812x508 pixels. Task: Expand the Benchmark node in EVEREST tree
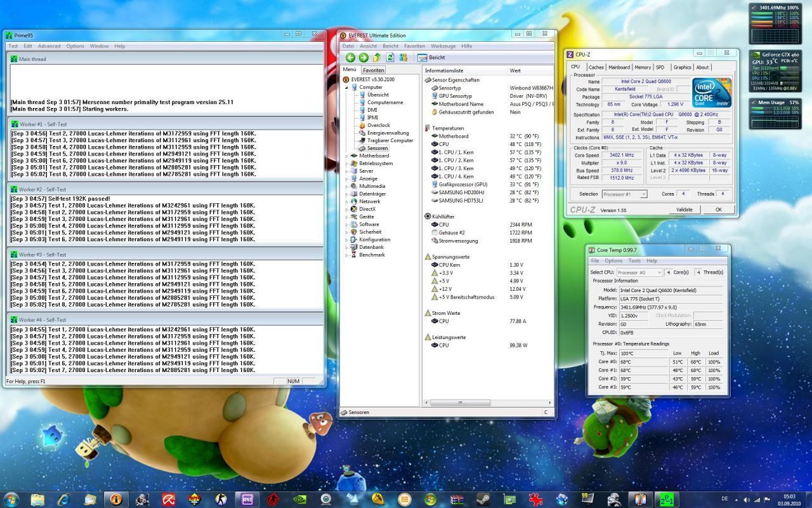(347, 255)
